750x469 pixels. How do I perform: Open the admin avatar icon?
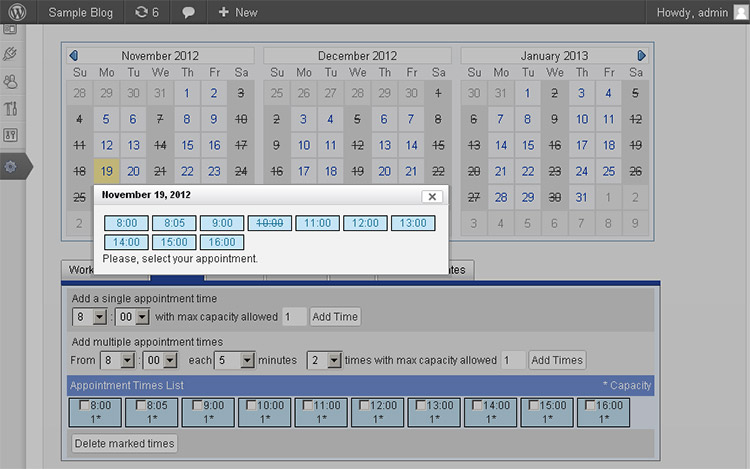point(740,12)
